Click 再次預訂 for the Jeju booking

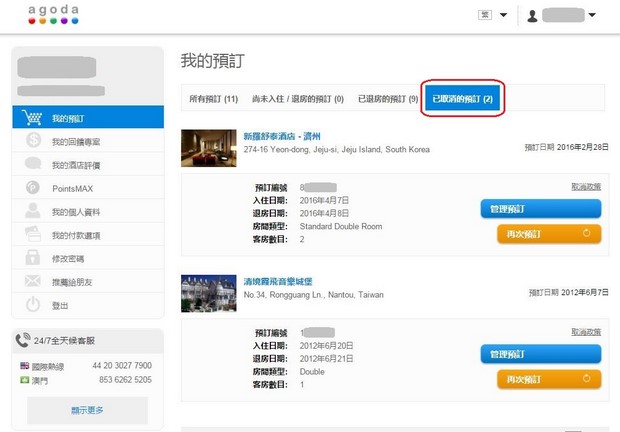(x=549, y=234)
